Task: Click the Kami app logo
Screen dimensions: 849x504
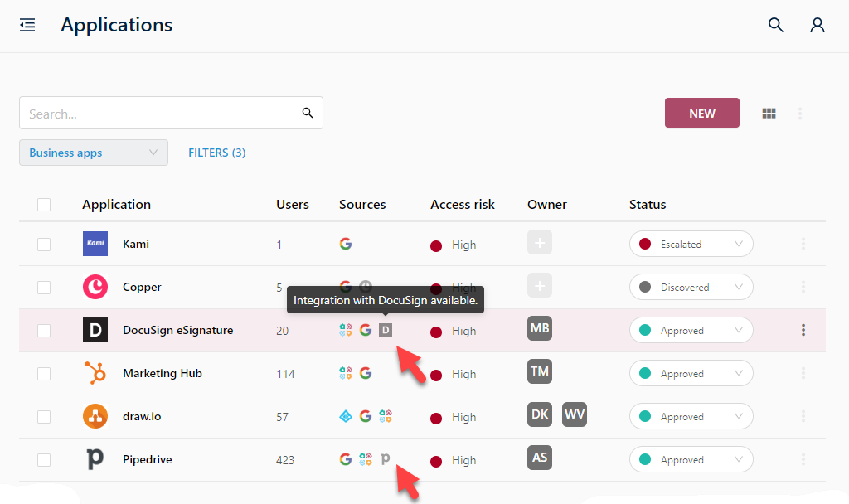Action: (x=95, y=244)
